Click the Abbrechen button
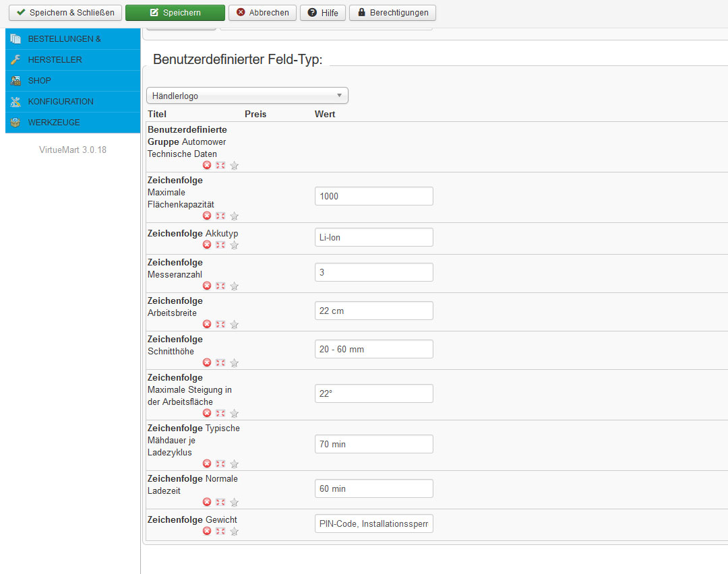Viewport: 728px width, 574px height. 262,13
